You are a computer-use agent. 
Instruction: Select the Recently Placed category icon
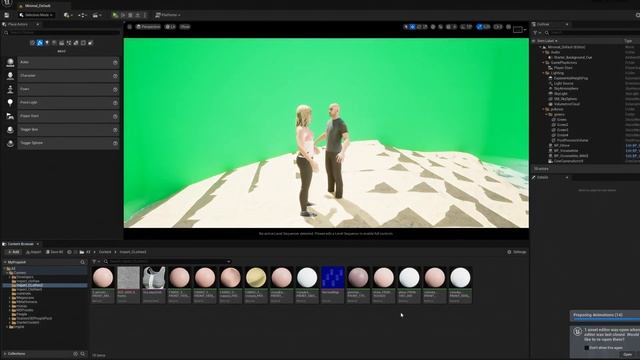point(32,43)
